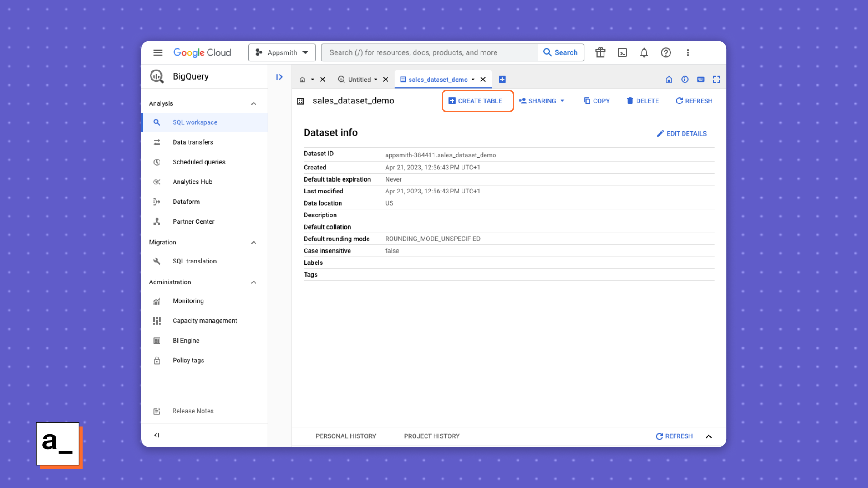868x488 pixels.
Task: Open PERSONAL HISTORY tab
Action: 346,436
